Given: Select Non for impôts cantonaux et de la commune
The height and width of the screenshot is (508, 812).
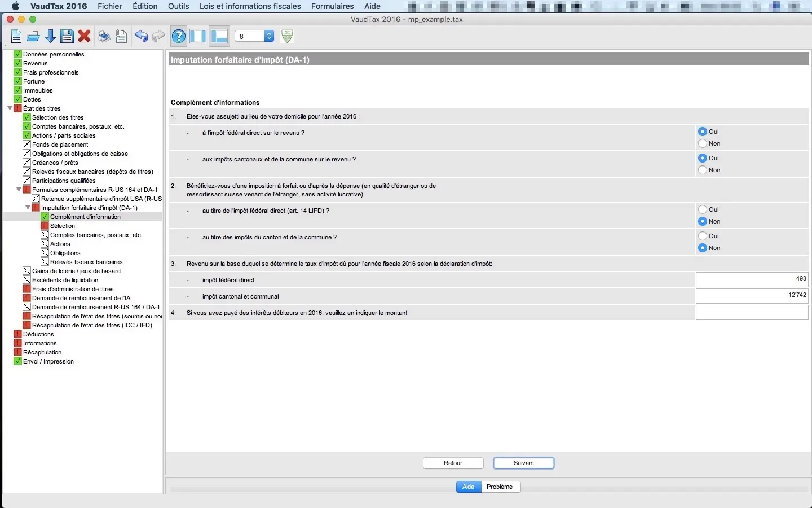Looking at the screenshot, I should point(703,170).
